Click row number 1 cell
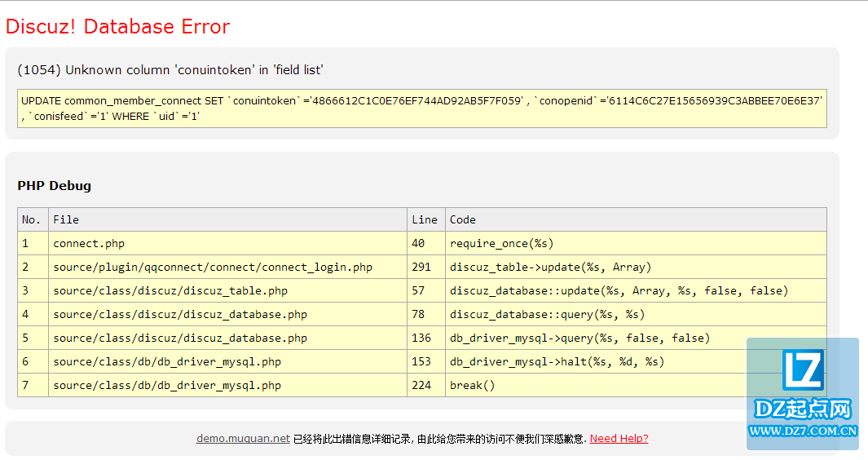Viewport: 868px width, 460px height. click(x=33, y=243)
